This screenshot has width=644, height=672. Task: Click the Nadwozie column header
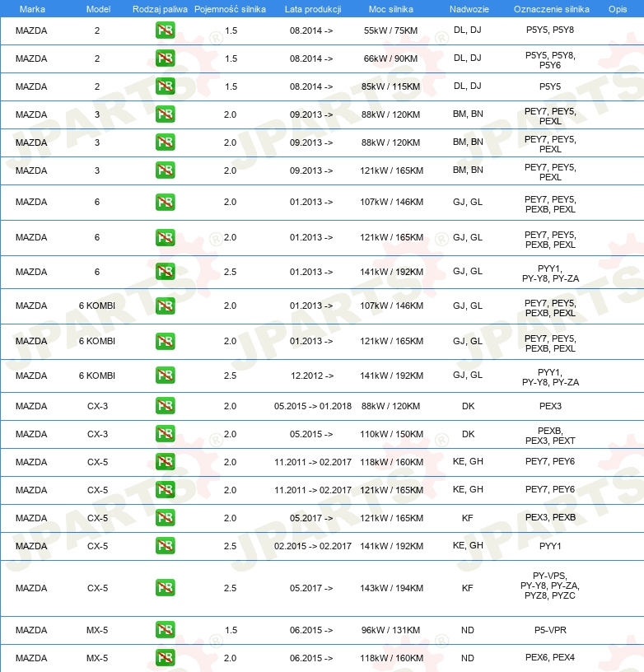pyautogui.click(x=469, y=9)
